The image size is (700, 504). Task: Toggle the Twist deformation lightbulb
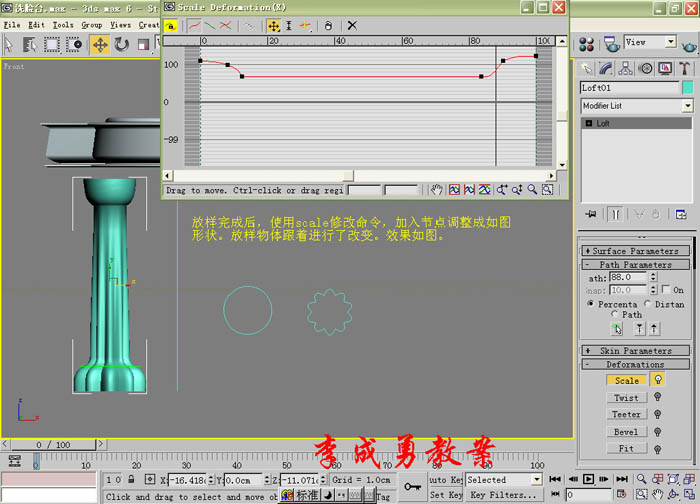click(x=657, y=397)
